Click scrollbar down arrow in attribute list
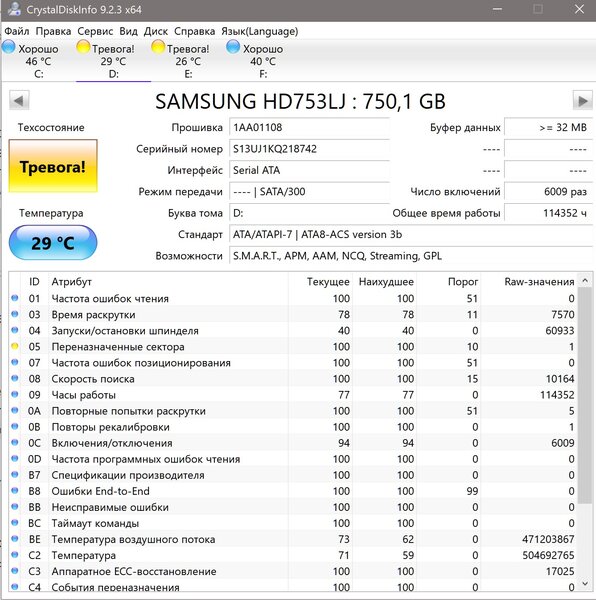The height and width of the screenshot is (600, 596). pos(585,584)
